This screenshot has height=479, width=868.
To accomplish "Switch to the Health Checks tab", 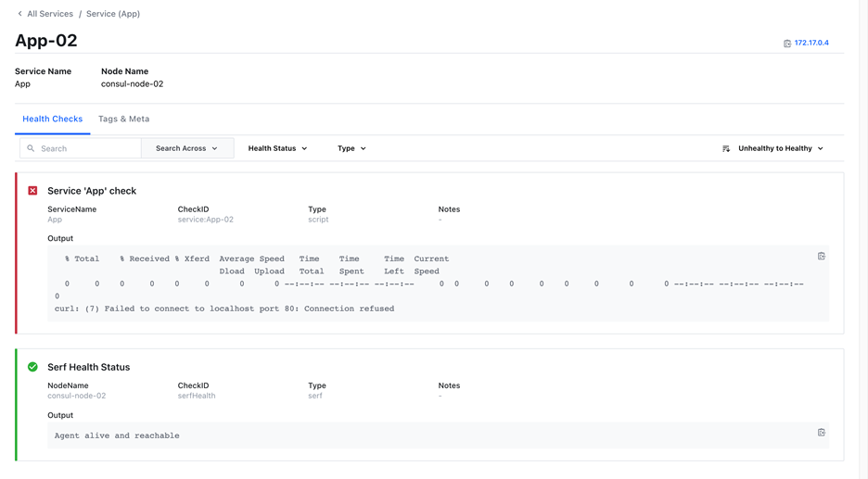I will 52,120.
